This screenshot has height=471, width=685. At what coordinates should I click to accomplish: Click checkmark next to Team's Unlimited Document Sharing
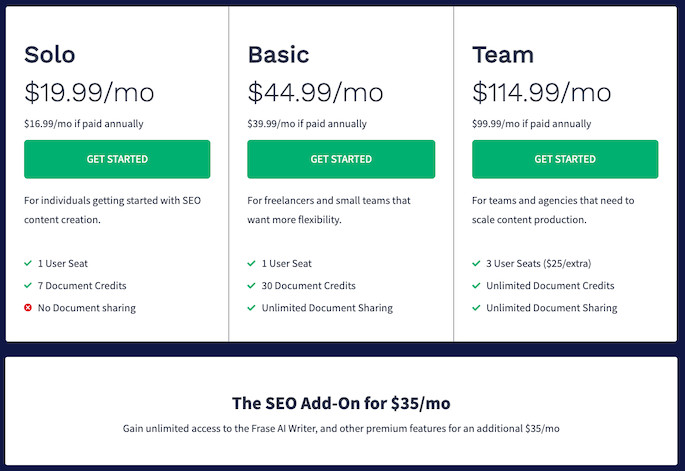pyautogui.click(x=476, y=308)
